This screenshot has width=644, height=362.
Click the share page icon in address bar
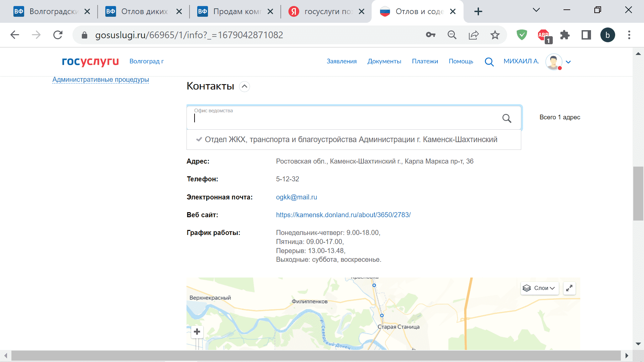point(474,35)
